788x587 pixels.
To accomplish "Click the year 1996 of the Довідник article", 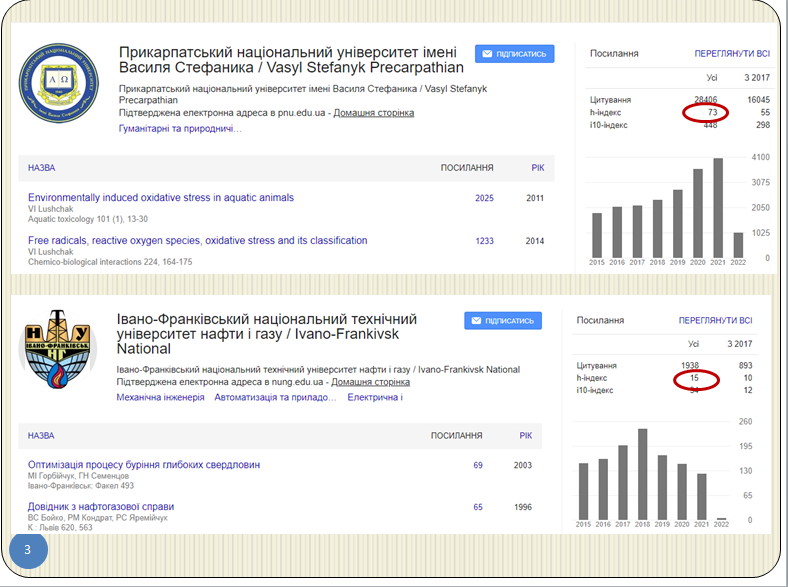I will 523,507.
